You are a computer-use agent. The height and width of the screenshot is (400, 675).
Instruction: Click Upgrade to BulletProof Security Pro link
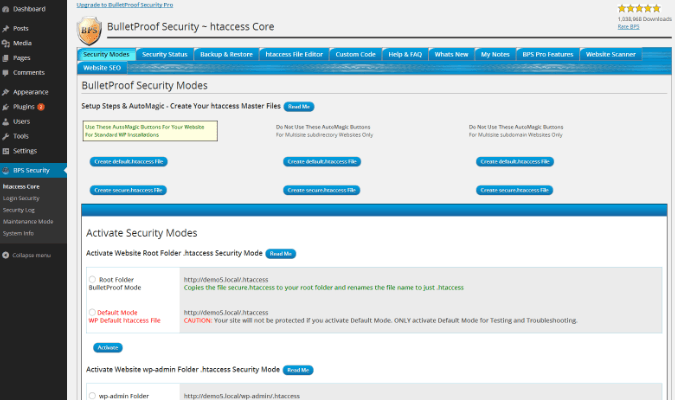coord(125,5)
